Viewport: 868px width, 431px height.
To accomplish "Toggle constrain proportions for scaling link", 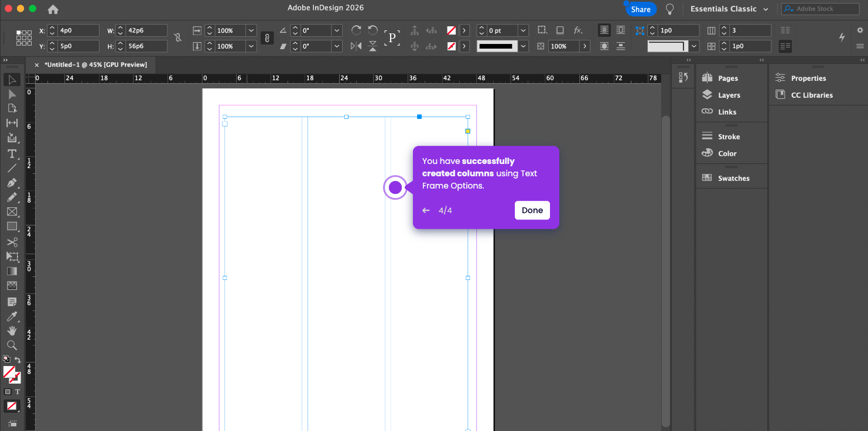I will (x=266, y=38).
